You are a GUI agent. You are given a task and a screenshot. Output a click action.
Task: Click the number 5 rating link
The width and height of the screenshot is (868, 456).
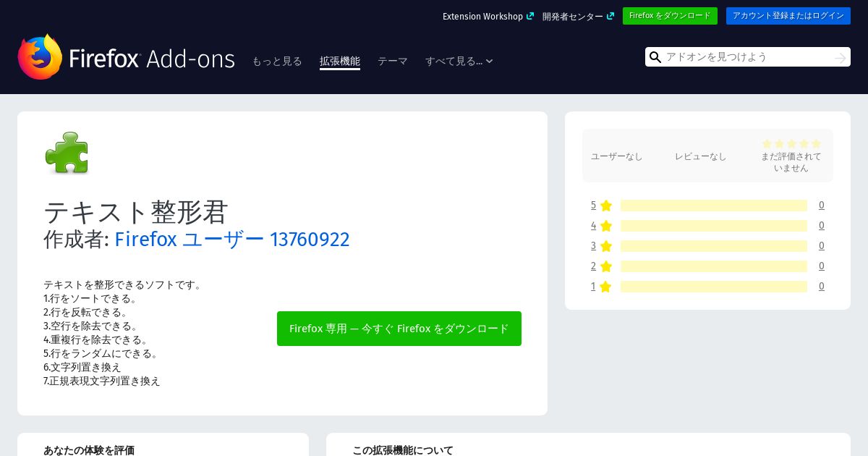click(593, 206)
